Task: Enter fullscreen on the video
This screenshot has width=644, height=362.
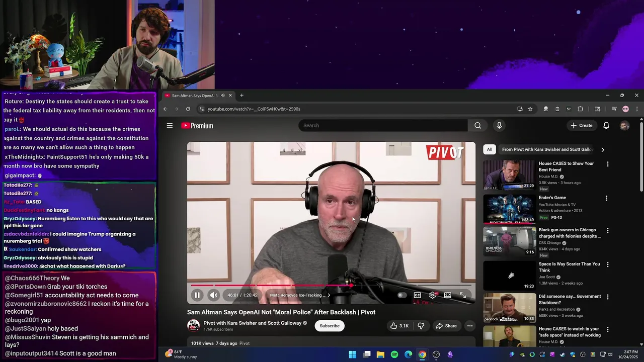Action: (x=462, y=295)
